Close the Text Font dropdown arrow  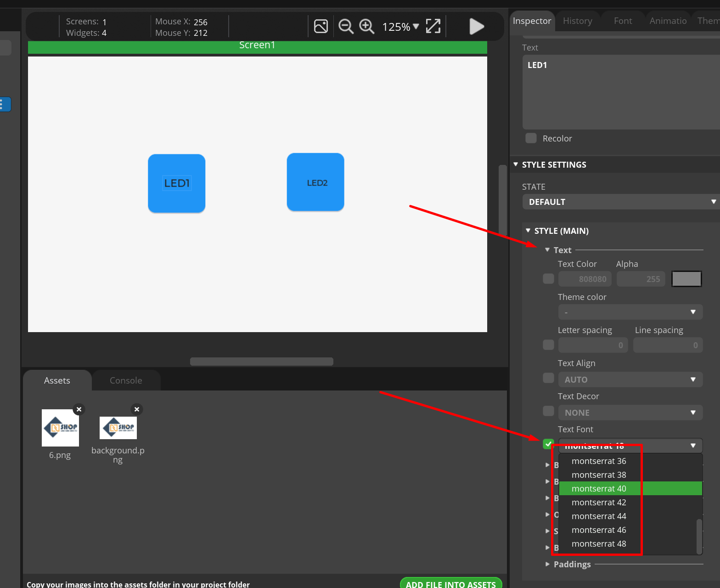693,446
